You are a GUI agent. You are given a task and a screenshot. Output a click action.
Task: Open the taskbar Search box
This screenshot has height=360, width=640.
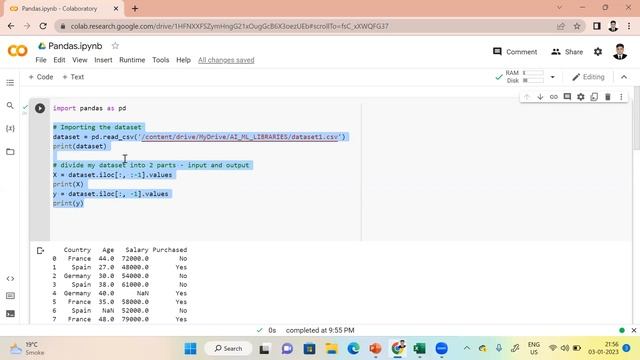pyautogui.click(x=229, y=349)
